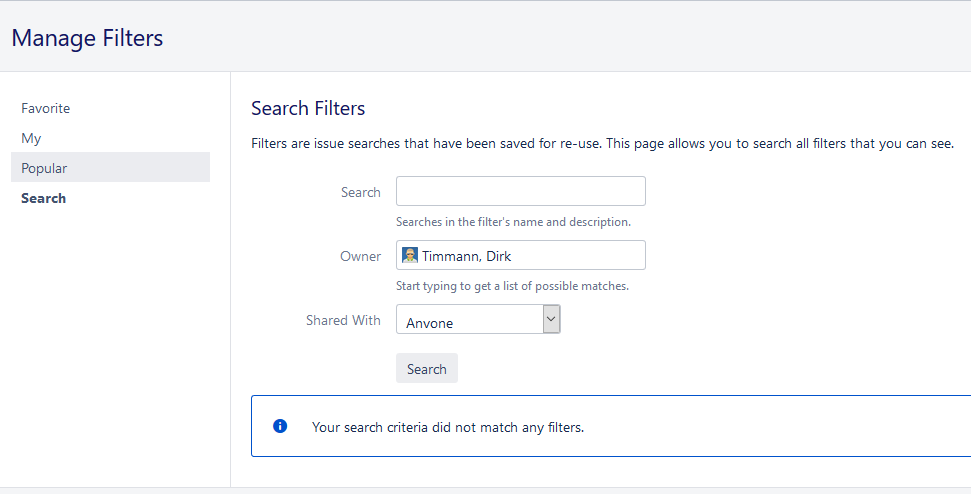Viewport: 971px width, 494px height.
Task: Open the Shared With dropdown
Action: click(470, 320)
